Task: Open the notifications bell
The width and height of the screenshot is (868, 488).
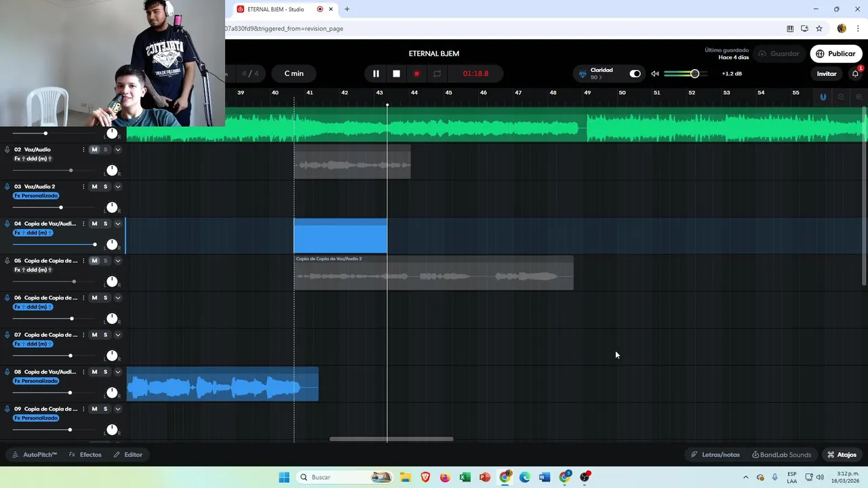Action: [855, 73]
